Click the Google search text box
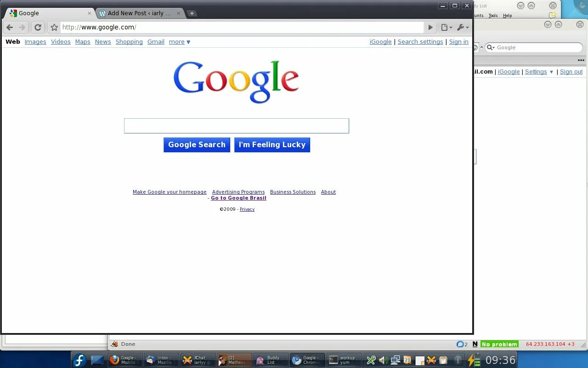Screen dimensions: 588x368 click(237, 126)
